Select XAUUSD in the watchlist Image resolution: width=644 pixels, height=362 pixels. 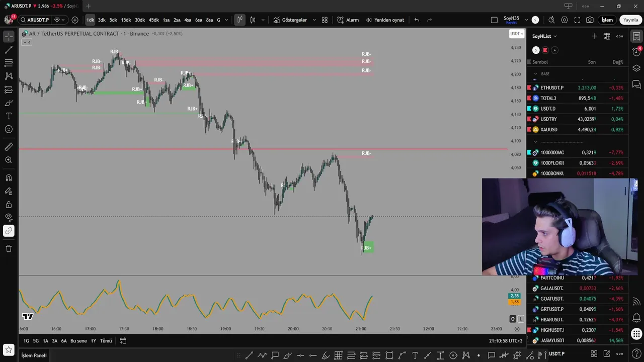tap(577, 129)
